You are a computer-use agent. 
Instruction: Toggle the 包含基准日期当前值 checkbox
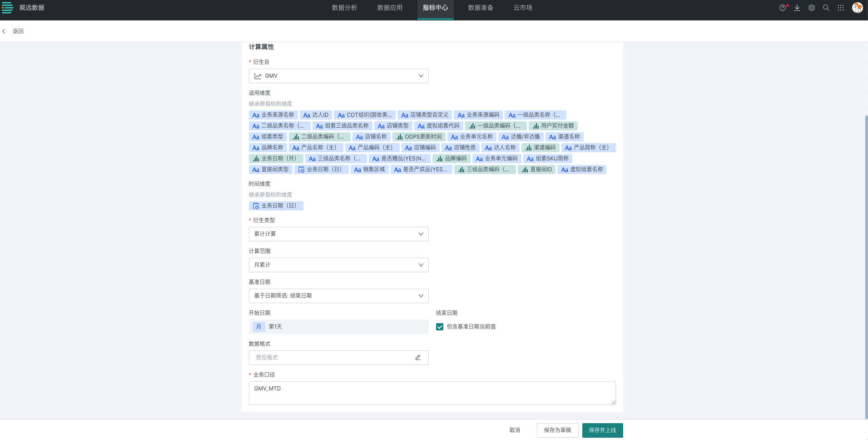point(440,327)
